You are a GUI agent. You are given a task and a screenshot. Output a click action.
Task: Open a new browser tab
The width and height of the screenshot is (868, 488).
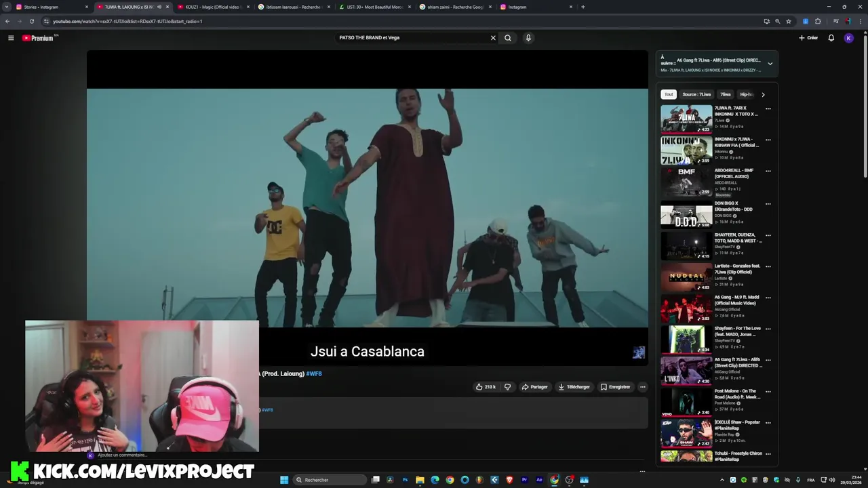click(x=583, y=7)
